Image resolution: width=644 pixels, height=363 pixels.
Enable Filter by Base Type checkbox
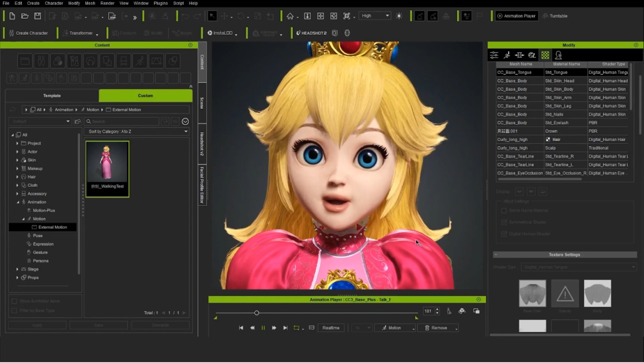[x=14, y=310]
